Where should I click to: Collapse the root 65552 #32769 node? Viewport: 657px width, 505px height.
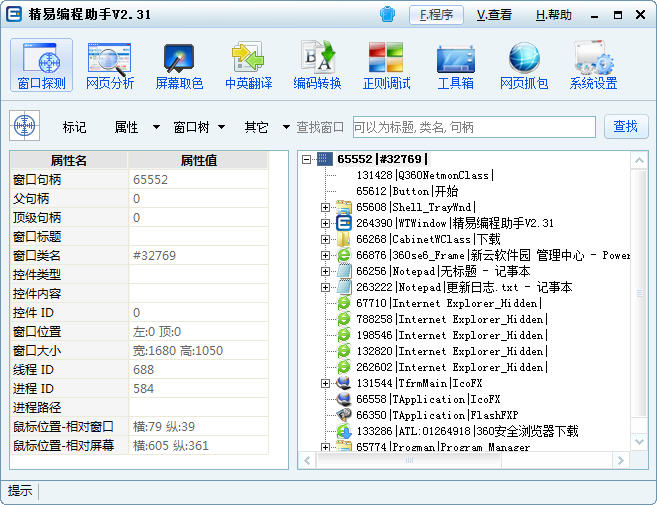click(307, 159)
